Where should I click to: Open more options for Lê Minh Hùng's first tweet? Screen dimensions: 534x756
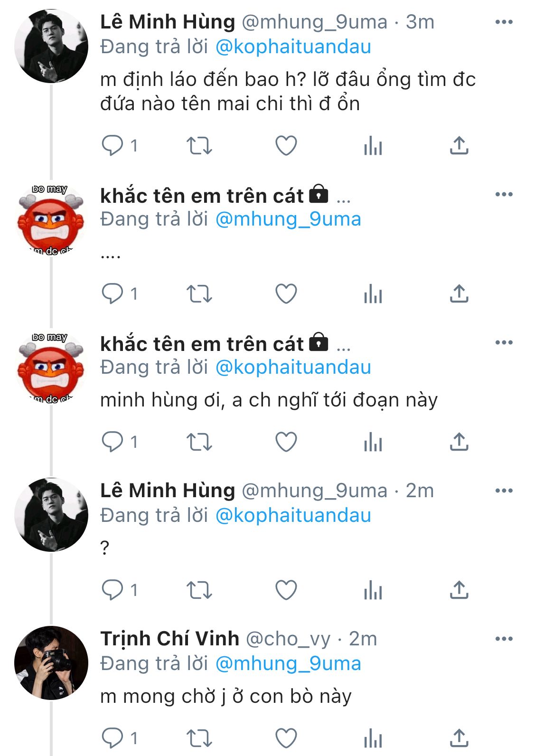[x=504, y=22]
